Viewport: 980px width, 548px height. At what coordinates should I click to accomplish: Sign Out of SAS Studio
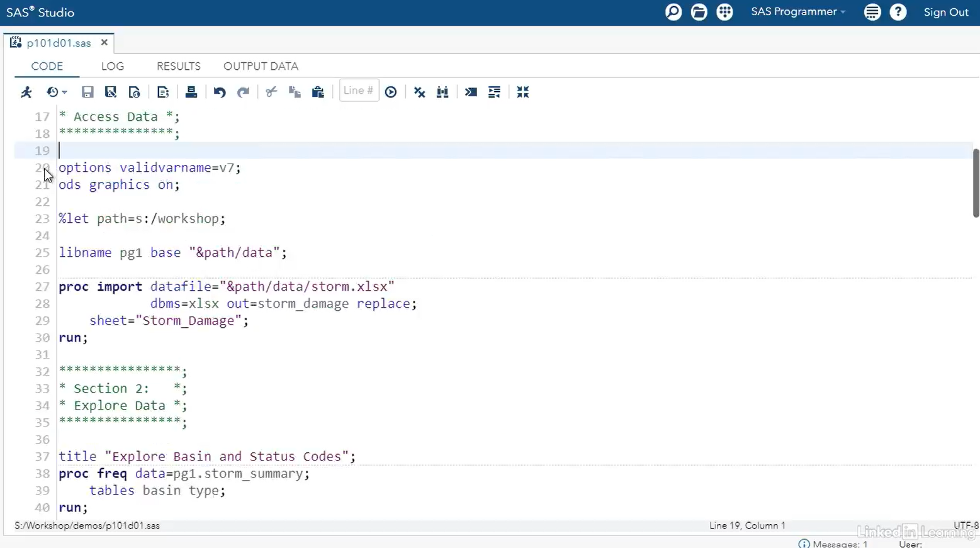(946, 12)
